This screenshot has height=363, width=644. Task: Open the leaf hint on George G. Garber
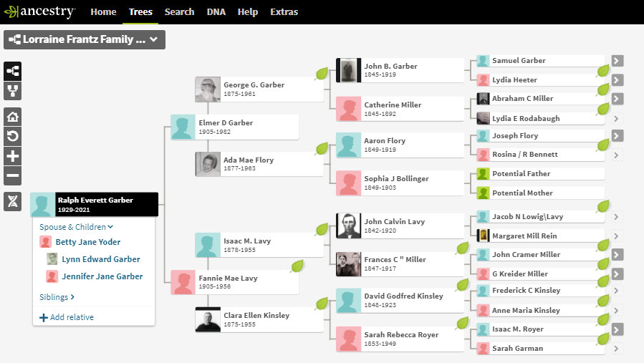click(x=322, y=73)
